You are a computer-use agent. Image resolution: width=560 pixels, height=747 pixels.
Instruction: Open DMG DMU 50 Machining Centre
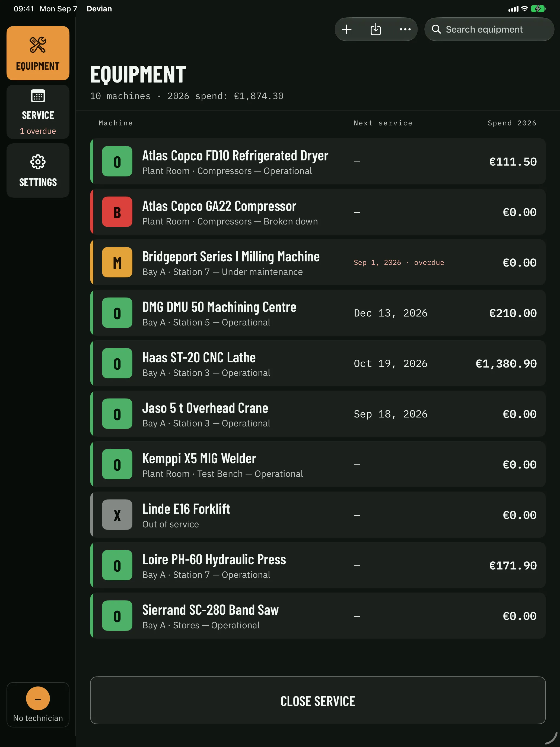[318, 313]
